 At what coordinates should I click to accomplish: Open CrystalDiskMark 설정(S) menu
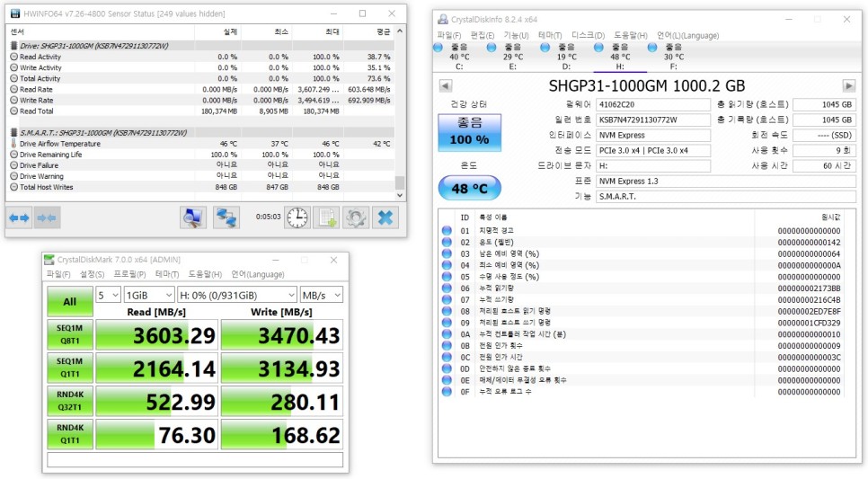tap(92, 274)
